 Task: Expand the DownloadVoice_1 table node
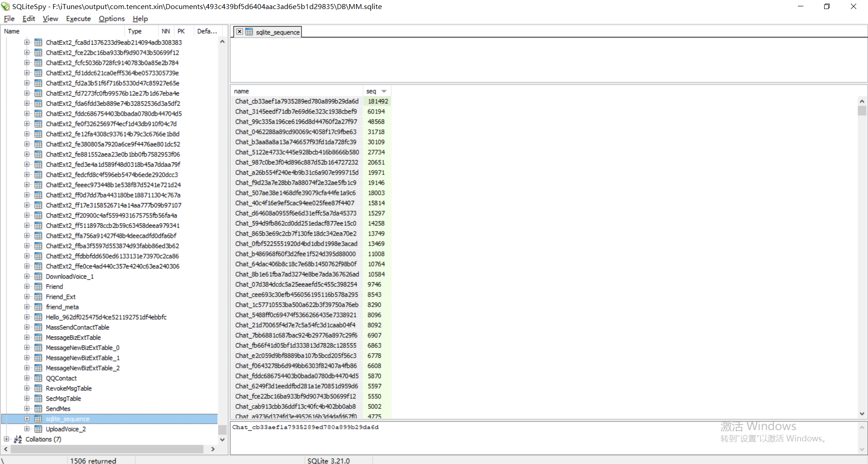click(27, 276)
